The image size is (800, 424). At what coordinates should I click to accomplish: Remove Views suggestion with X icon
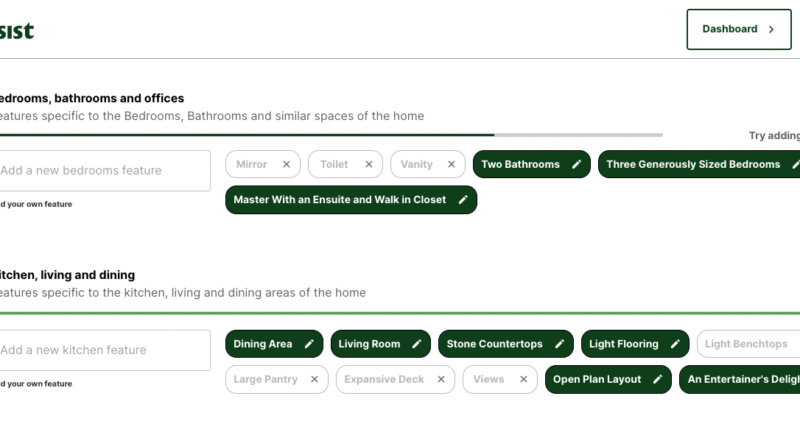(522, 380)
